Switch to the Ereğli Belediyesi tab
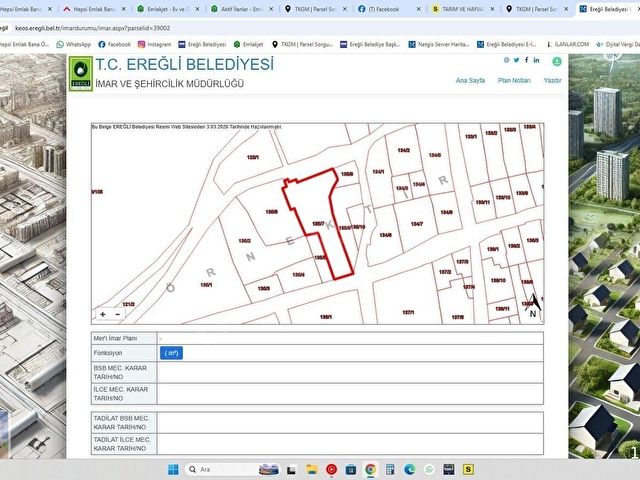 pyautogui.click(x=608, y=9)
